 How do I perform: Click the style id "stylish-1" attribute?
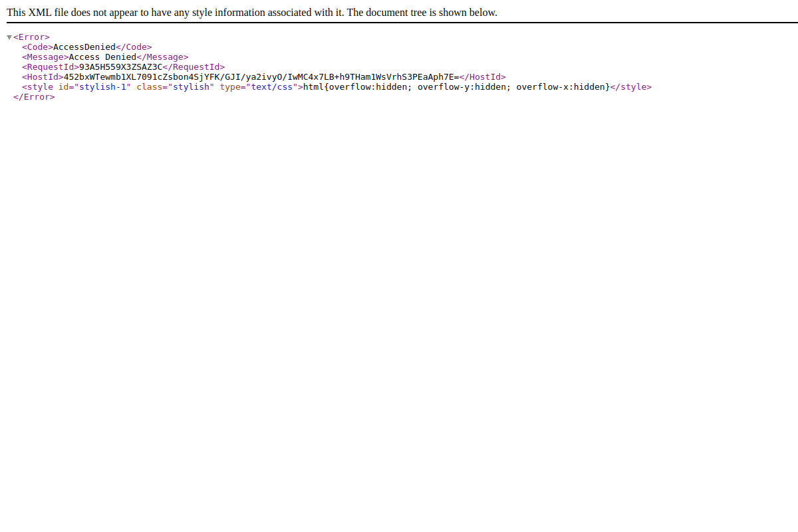pos(94,87)
